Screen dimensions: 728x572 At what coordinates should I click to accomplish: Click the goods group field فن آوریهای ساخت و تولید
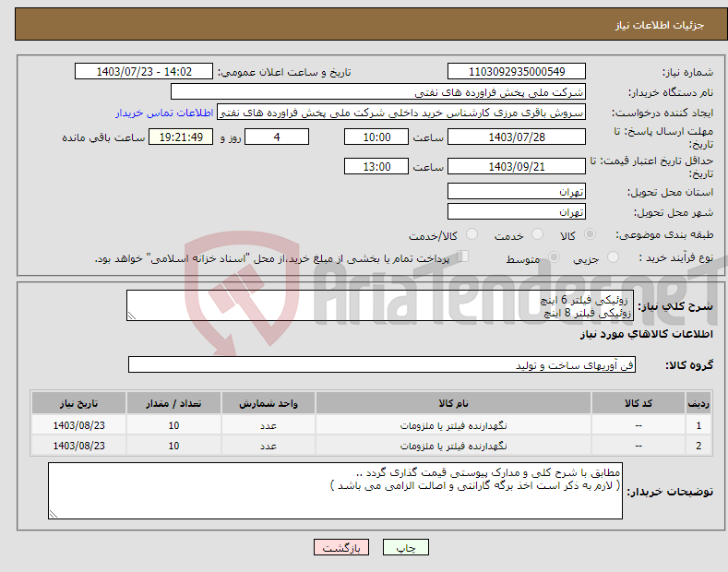(382, 365)
